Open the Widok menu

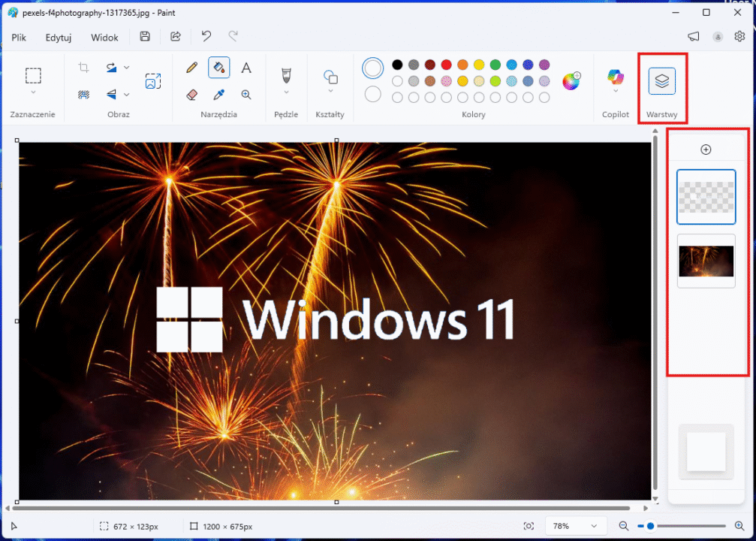tap(104, 37)
